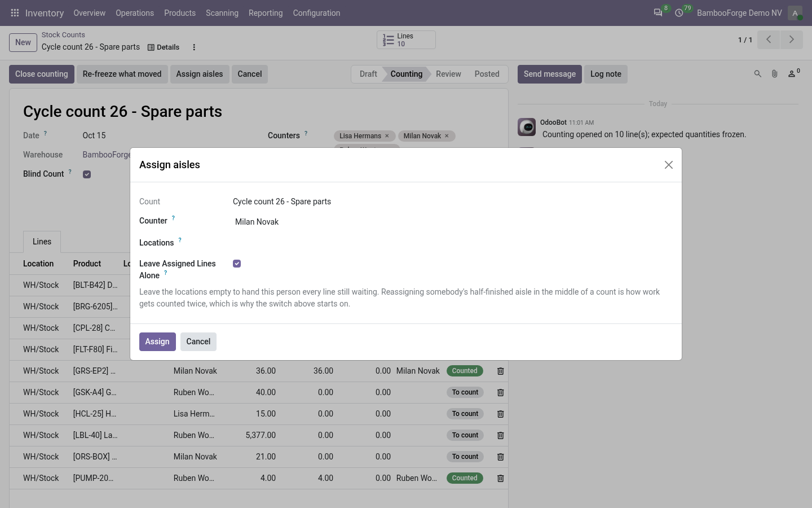Click the Oct 15 date value

click(x=94, y=135)
